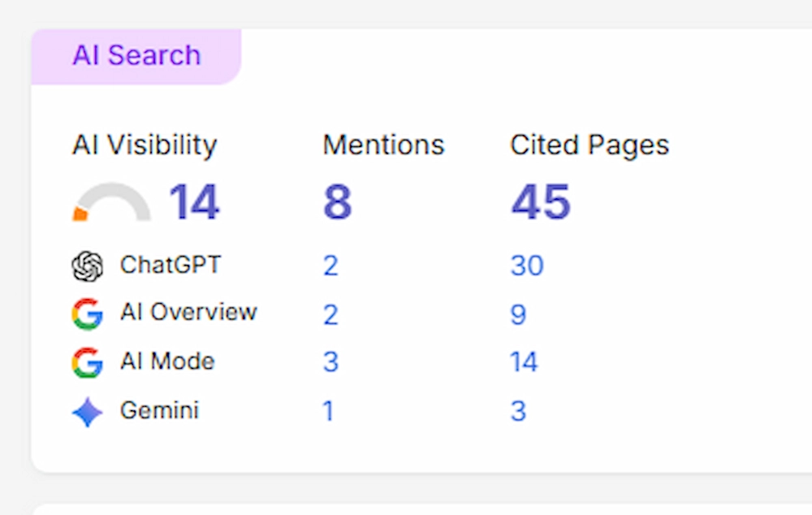Viewport: 812px width, 515px height.
Task: Open the AI Search tab label
Action: 136,55
